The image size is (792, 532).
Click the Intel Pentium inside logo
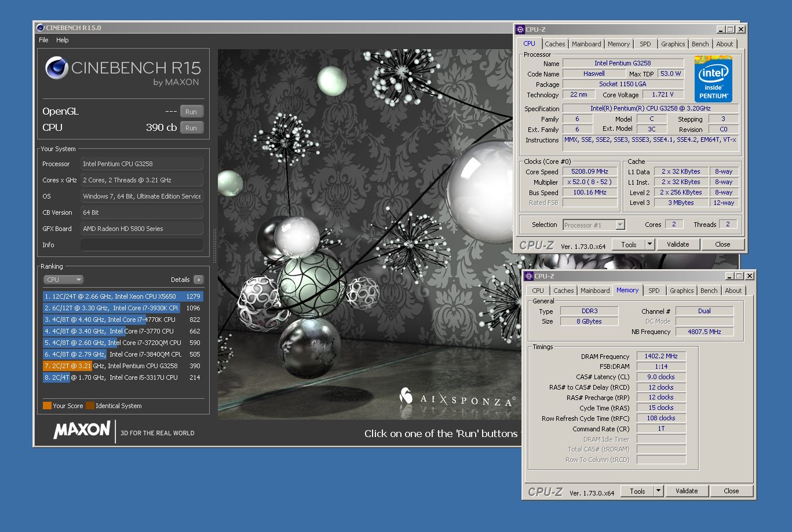713,79
